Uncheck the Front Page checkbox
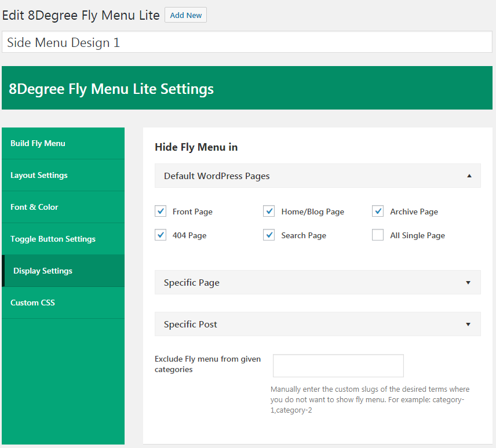The width and height of the screenshot is (496, 448). click(x=161, y=211)
